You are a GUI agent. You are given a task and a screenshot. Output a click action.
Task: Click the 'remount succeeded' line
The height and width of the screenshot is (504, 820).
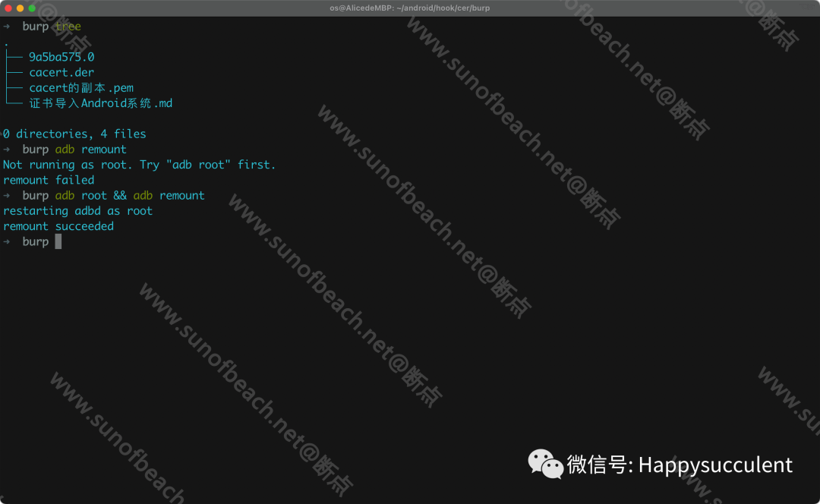(x=58, y=226)
